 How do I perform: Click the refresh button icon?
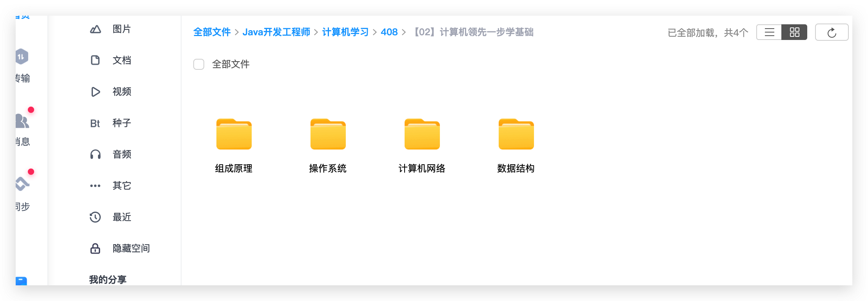pos(832,32)
